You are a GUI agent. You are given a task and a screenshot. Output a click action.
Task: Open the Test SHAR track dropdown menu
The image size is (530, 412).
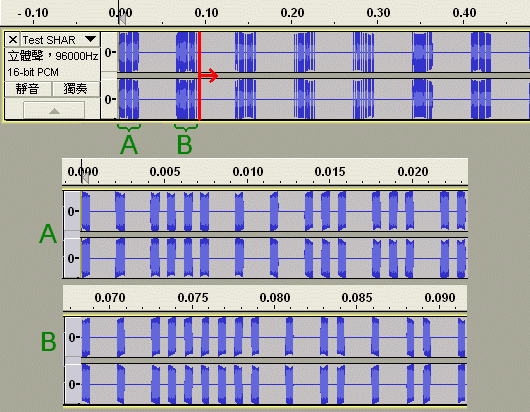91,40
